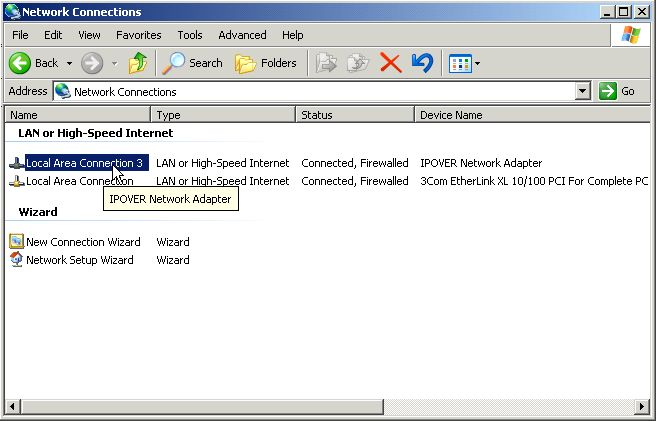Open the Views dropdown button

point(464,63)
